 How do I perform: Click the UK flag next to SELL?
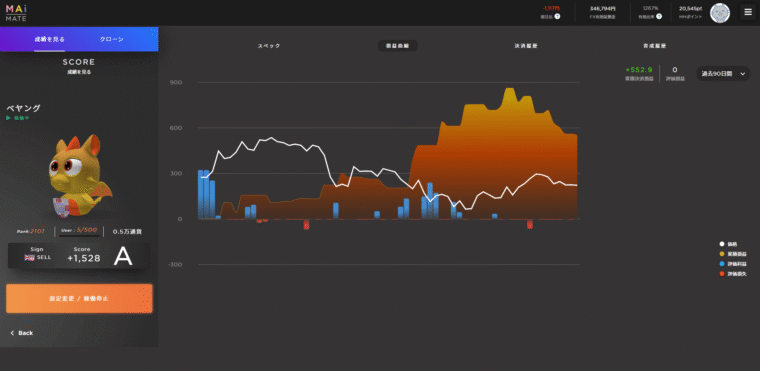point(29,258)
